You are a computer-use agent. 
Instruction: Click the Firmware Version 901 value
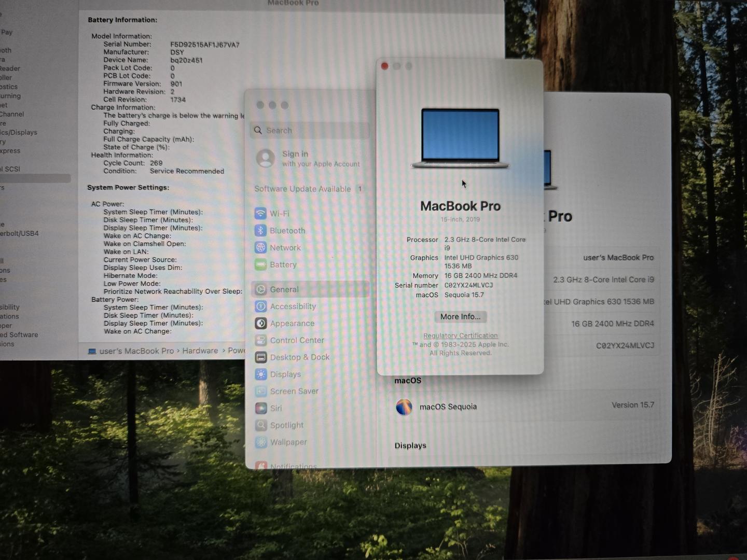point(176,83)
